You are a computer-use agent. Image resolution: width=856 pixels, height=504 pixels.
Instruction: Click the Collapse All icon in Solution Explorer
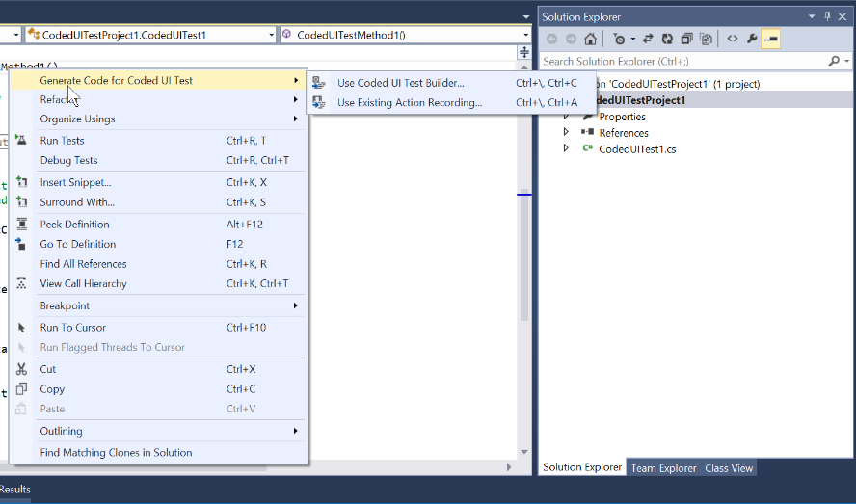(686, 39)
